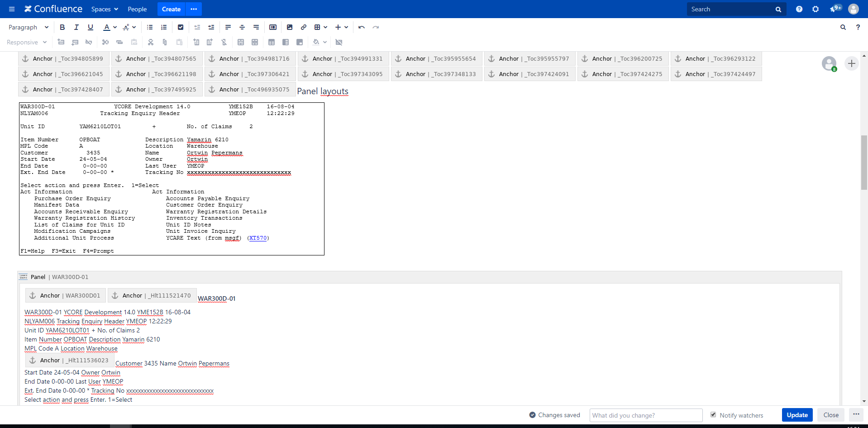Image resolution: width=868 pixels, height=428 pixels.
Task: Expand the Spaces menu
Action: [105, 9]
